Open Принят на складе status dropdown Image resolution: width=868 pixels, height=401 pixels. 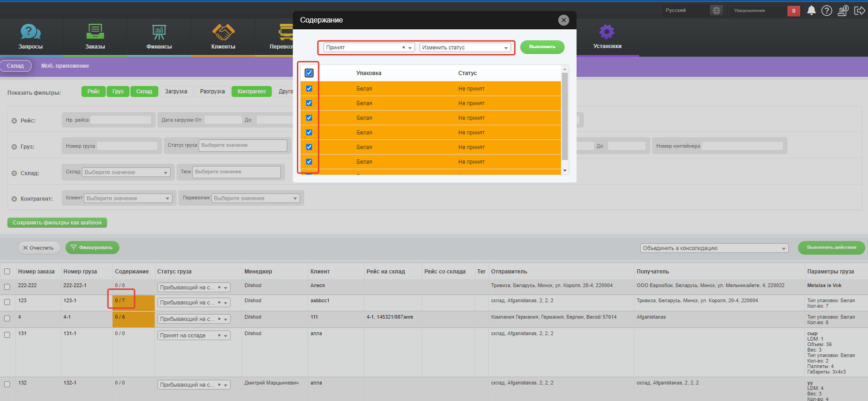(x=194, y=335)
